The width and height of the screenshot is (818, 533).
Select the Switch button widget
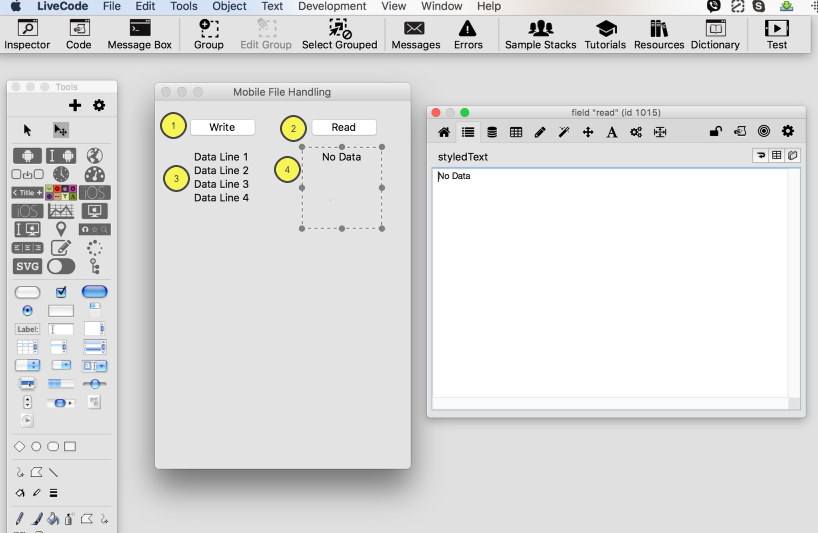(x=61, y=266)
